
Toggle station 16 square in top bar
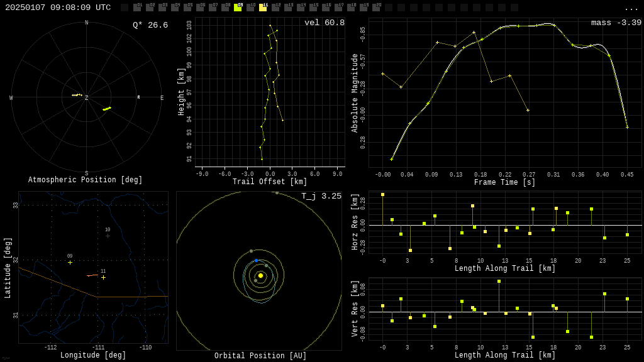tap(325, 8)
